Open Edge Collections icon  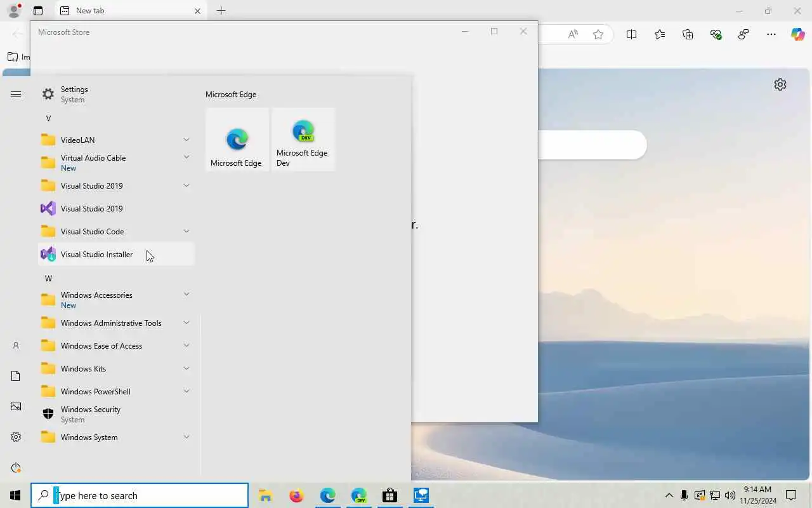coord(688,34)
